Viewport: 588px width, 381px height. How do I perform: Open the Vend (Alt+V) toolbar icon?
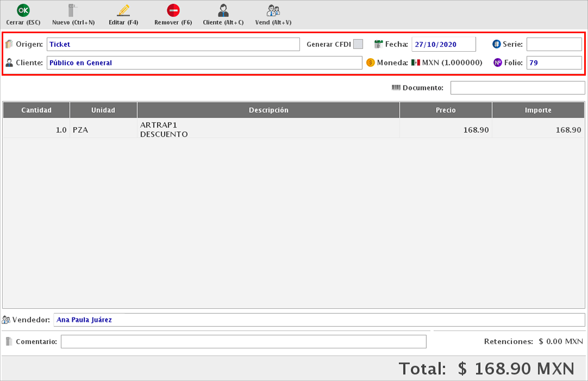(x=273, y=10)
